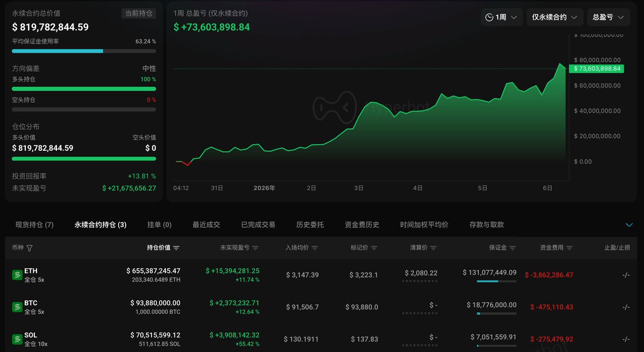Open the 挂单 (0) tab
Image resolution: width=644 pixels, height=352 pixels.
pos(160,224)
